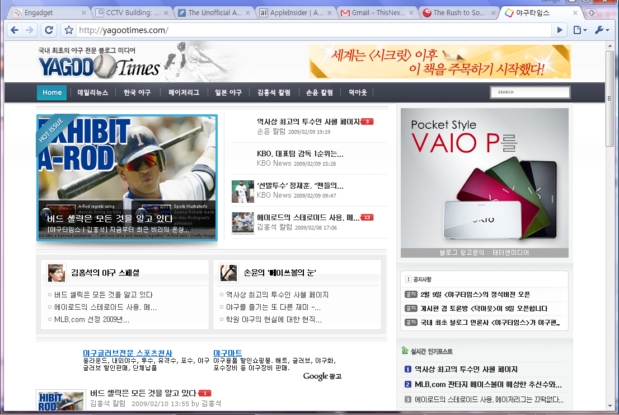
Task: Open the bottom HIBIT ROD article thumbnail
Action: point(60,400)
